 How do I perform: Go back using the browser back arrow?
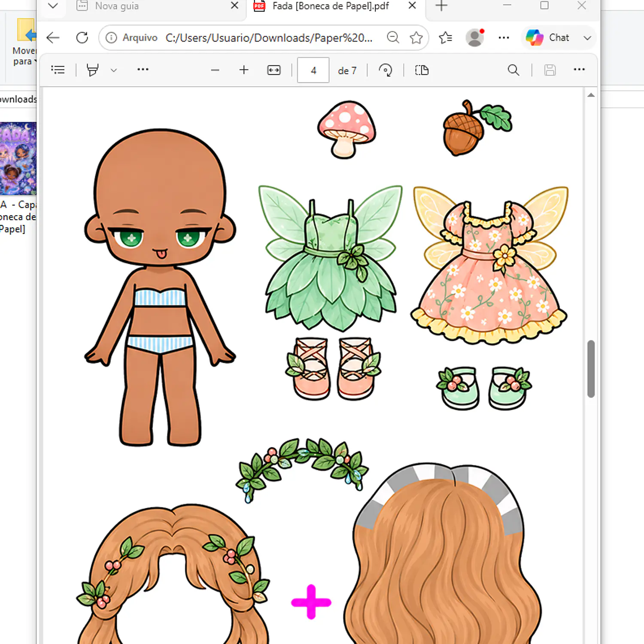click(53, 38)
